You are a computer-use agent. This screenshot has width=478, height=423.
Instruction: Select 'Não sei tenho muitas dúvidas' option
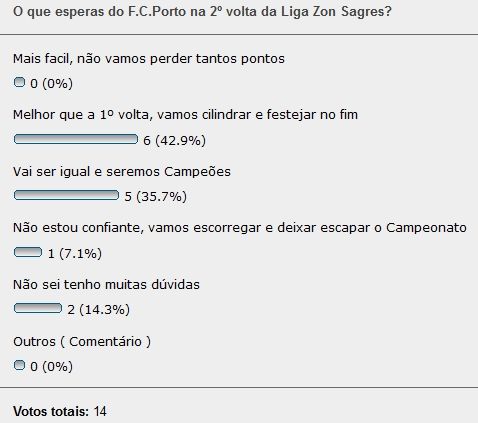click(106, 285)
